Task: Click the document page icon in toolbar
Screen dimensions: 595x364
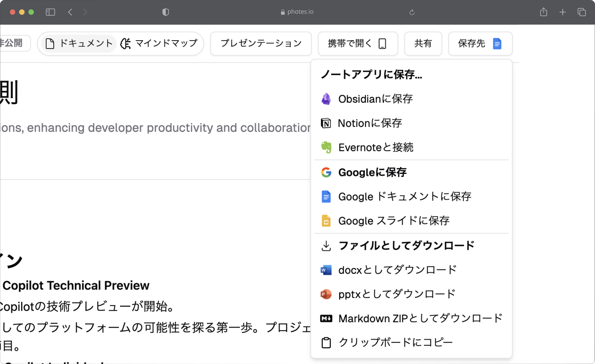Action: pos(50,44)
